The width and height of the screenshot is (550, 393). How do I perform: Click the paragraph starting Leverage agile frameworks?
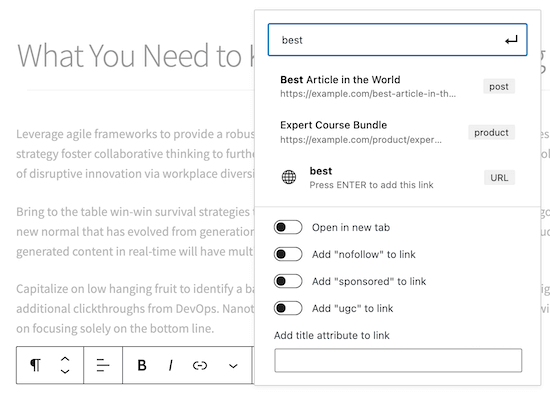(x=135, y=154)
